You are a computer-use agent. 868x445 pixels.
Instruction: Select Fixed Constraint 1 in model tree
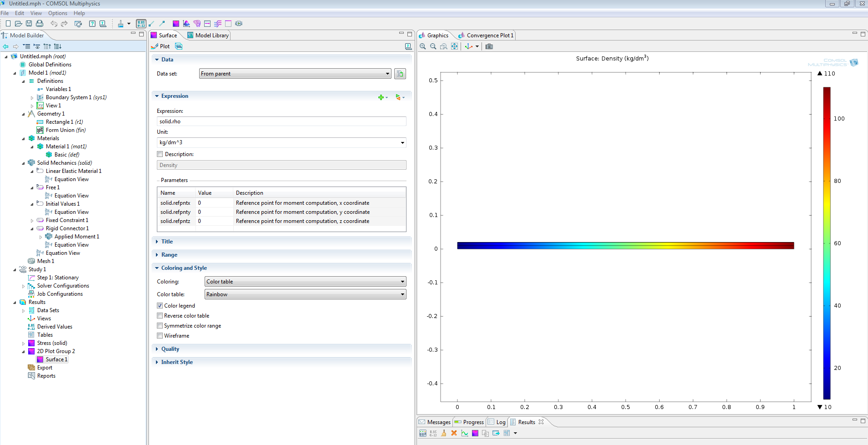point(67,220)
